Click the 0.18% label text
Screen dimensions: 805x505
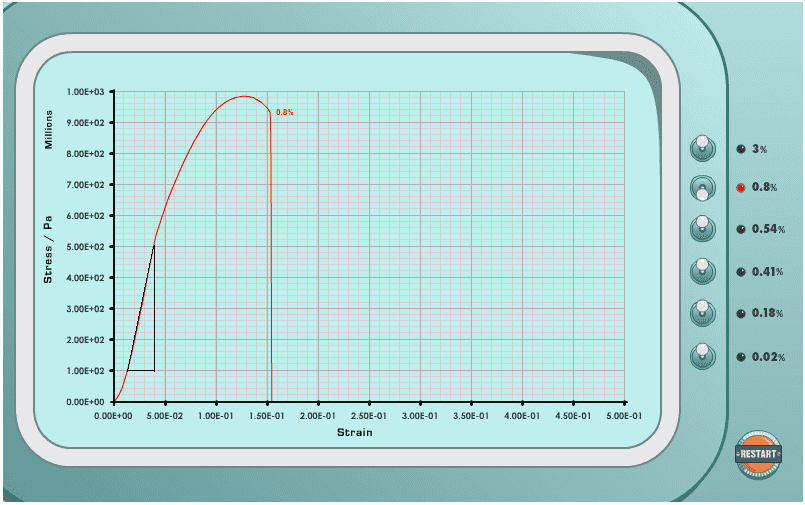point(768,314)
